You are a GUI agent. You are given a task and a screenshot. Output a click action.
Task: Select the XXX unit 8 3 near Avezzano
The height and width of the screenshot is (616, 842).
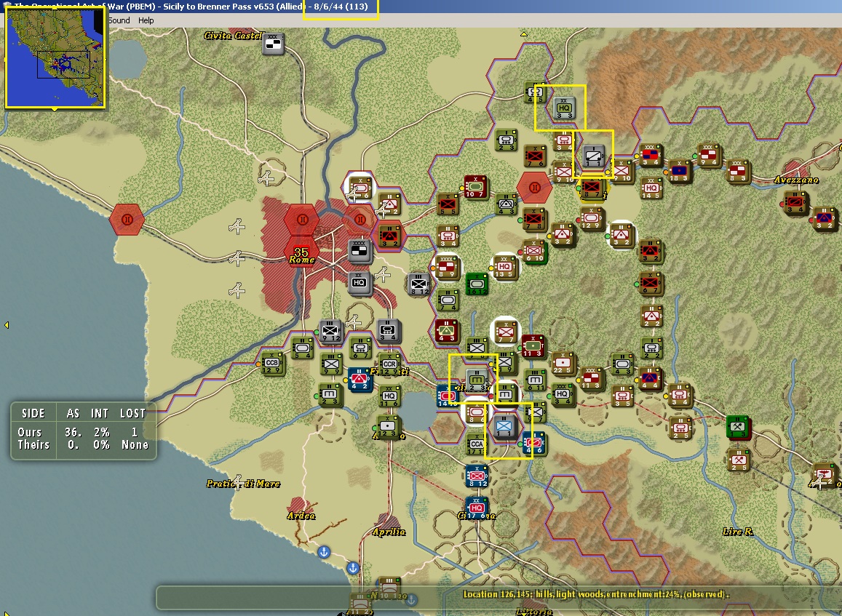(x=737, y=171)
